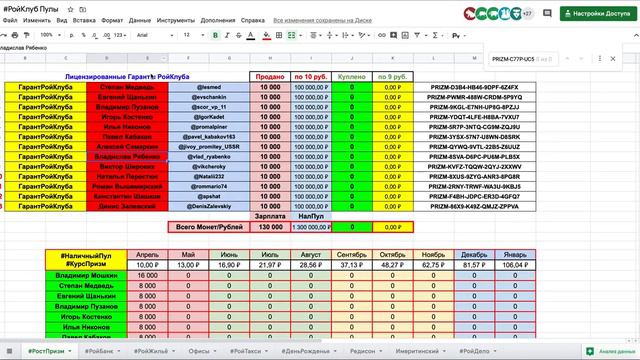The width and height of the screenshot is (640, 360).
Task: Open Справка menu
Action: point(253,20)
